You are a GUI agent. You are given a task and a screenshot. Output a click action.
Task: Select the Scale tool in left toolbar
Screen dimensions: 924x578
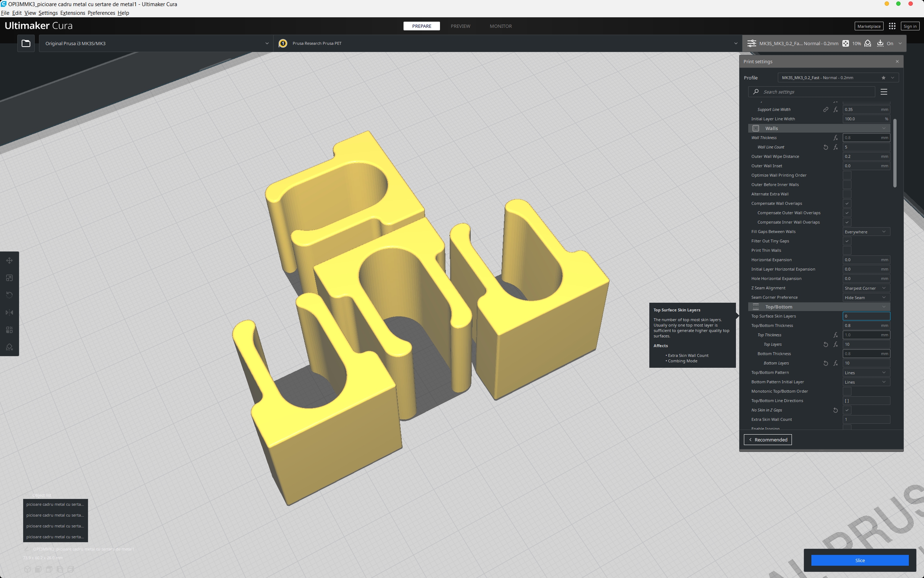[9, 278]
